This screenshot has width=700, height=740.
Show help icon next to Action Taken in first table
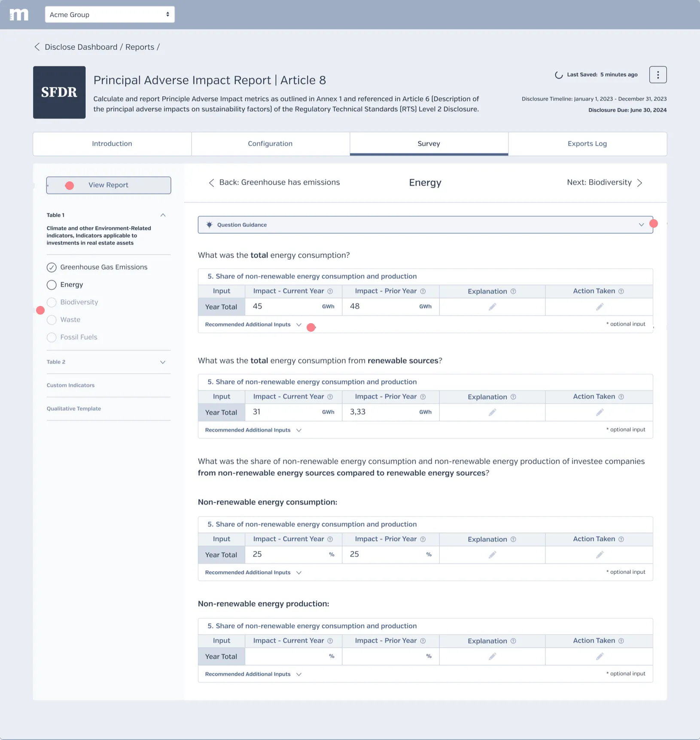[x=621, y=291]
